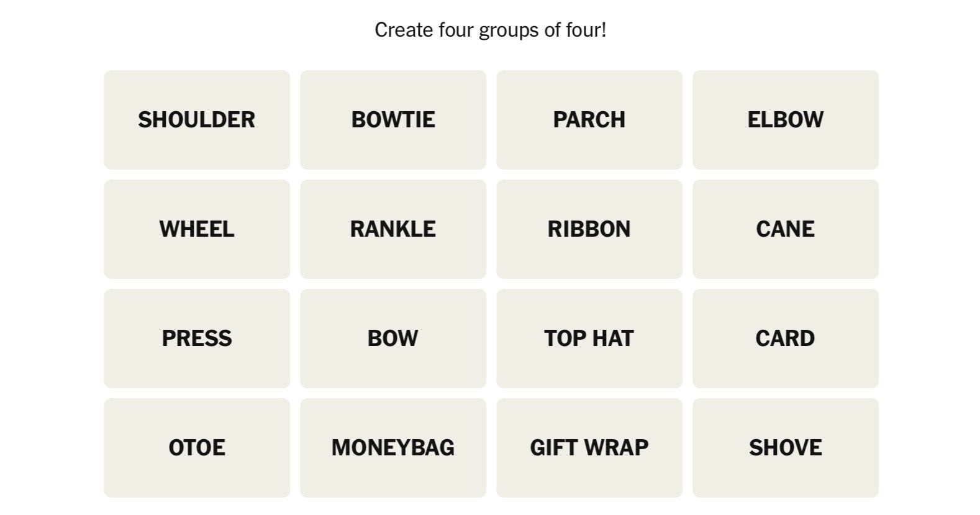The image size is (980, 515).
Task: Highlight the GIFT WRAP word card
Action: point(589,448)
